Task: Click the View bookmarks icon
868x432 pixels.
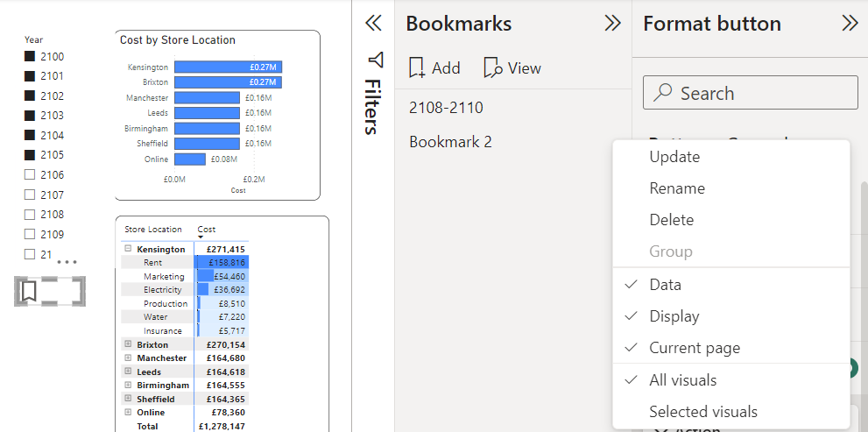Action: coord(493,67)
